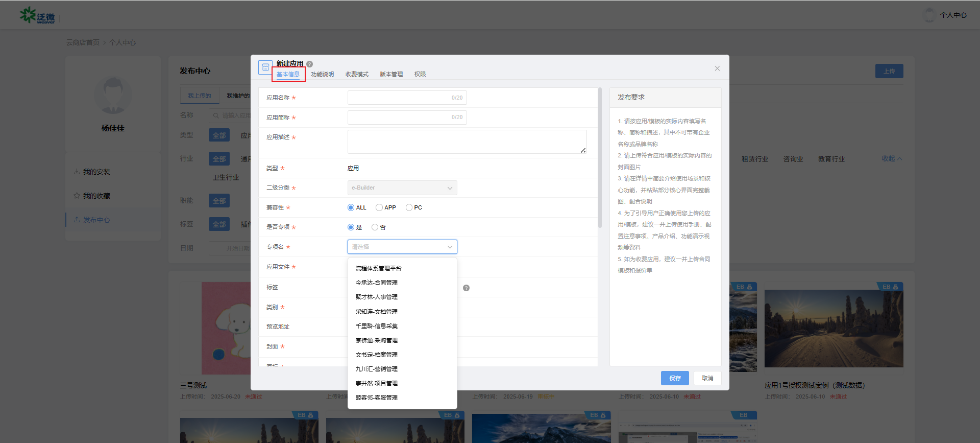The width and height of the screenshot is (980, 443).
Task: Click the download icon beside 我的安装
Action: click(x=77, y=172)
